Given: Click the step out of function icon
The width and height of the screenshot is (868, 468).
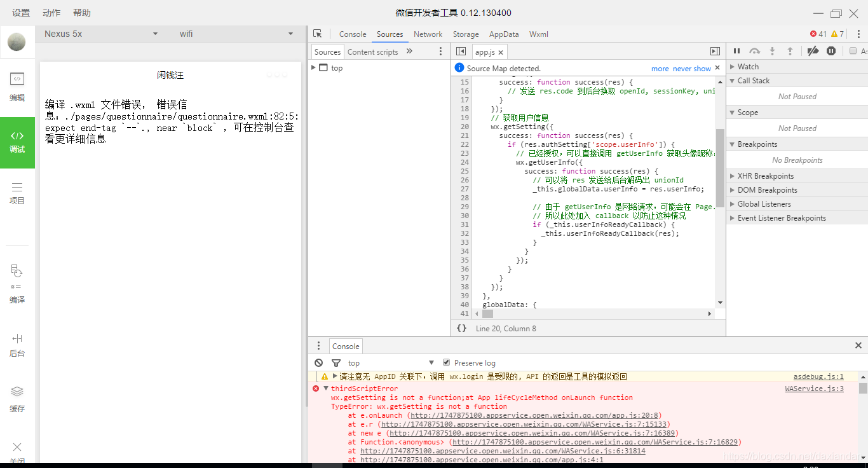Looking at the screenshot, I should click(x=790, y=51).
